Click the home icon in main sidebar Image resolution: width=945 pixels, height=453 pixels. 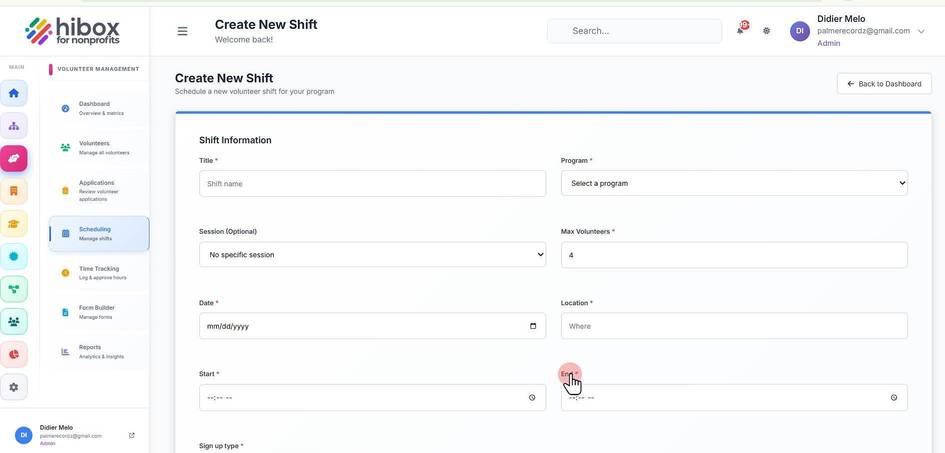pos(14,93)
